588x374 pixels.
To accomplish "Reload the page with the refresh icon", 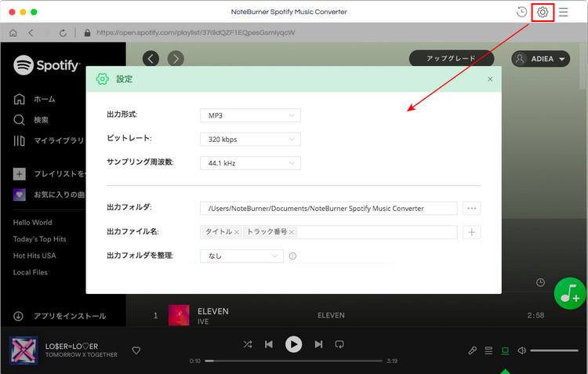I will coord(63,33).
